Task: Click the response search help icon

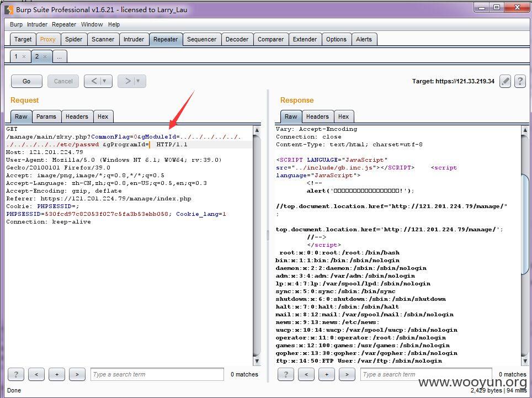Action: 286,375
